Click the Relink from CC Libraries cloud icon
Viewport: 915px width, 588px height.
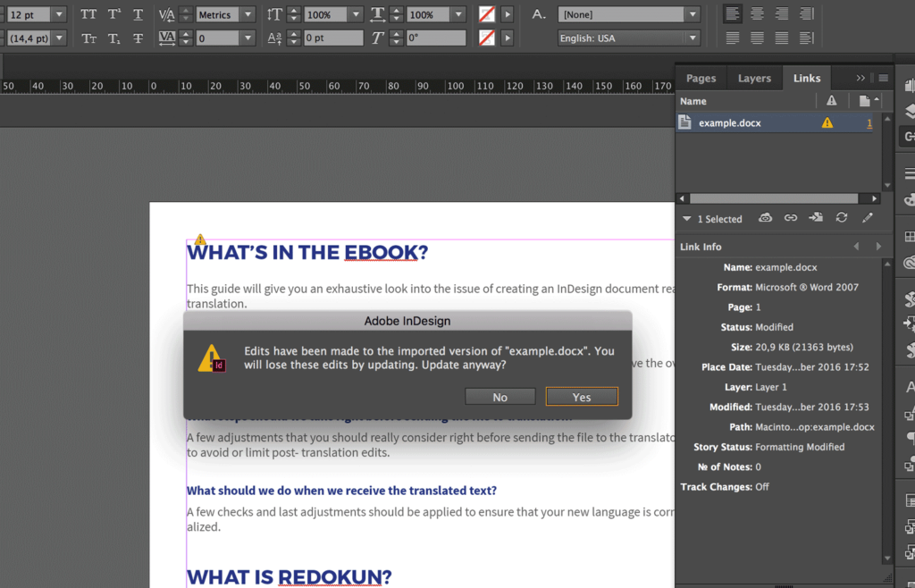tap(765, 218)
